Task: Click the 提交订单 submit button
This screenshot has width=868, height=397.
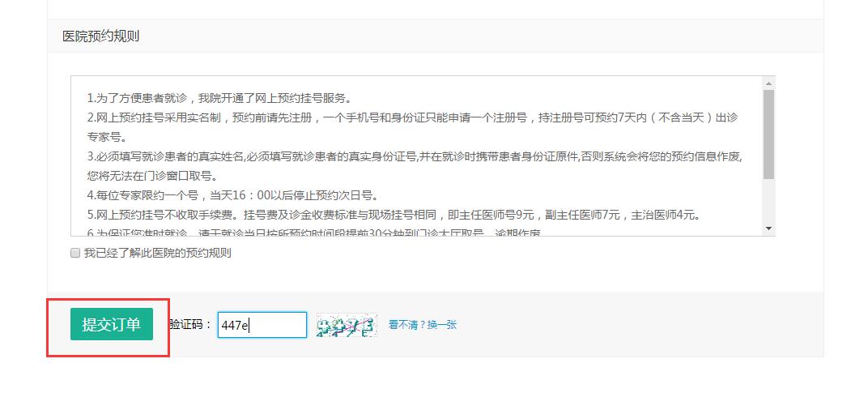Action: pyautogui.click(x=111, y=324)
